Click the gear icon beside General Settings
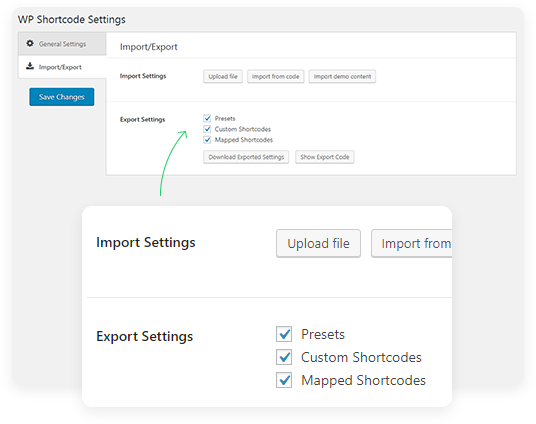536x424 pixels. click(30, 43)
